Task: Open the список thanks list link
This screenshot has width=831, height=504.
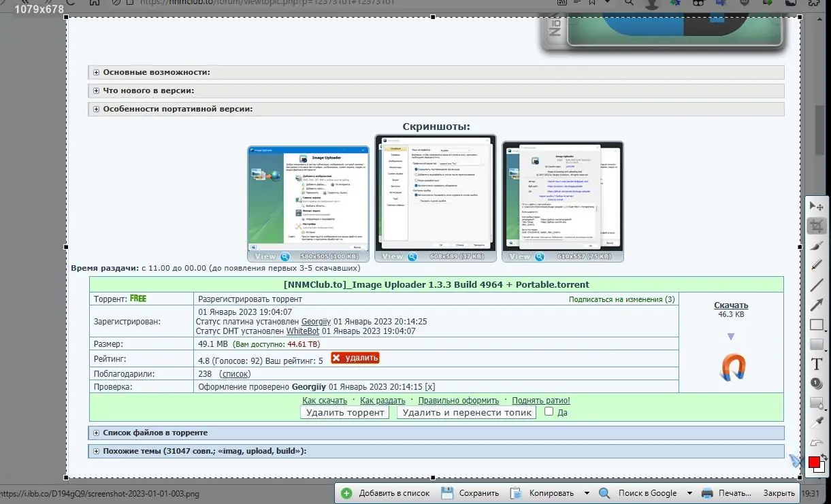Action: [x=235, y=374]
